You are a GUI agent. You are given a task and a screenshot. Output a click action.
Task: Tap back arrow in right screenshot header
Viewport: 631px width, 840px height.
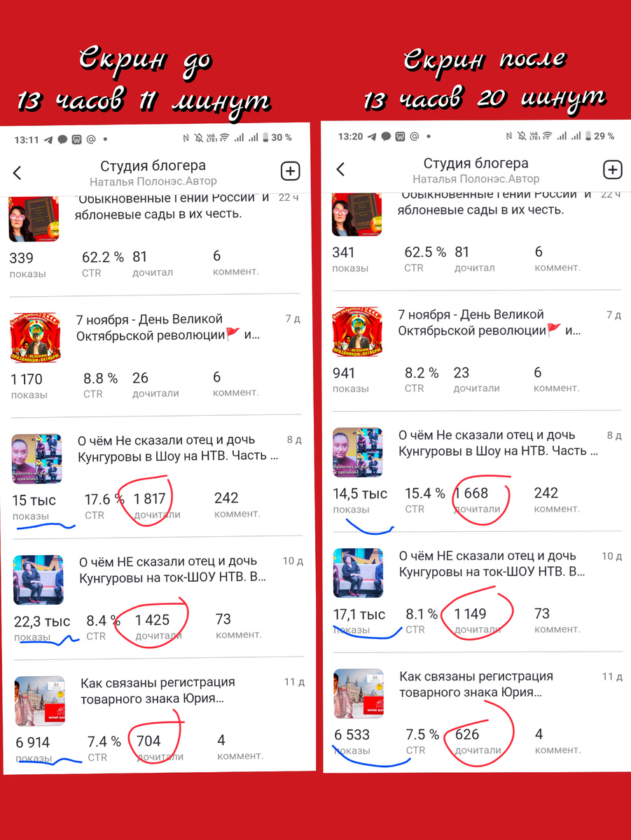[340, 169]
